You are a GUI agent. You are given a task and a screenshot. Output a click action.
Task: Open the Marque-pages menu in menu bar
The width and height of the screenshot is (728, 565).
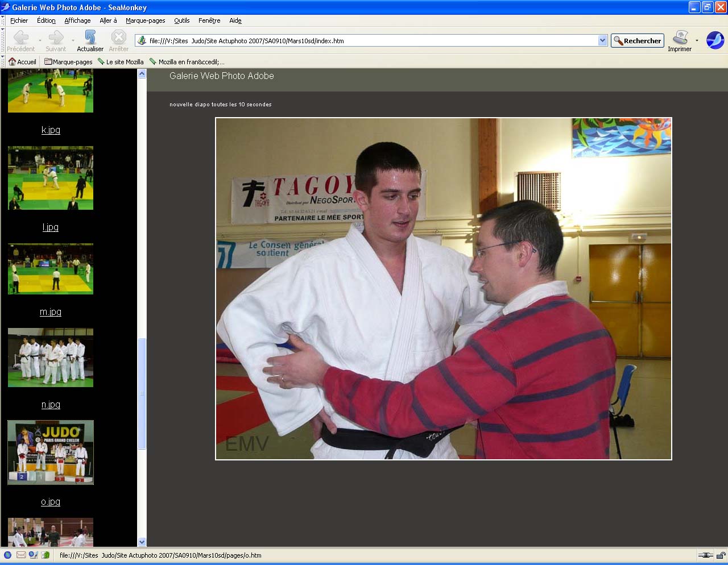145,20
